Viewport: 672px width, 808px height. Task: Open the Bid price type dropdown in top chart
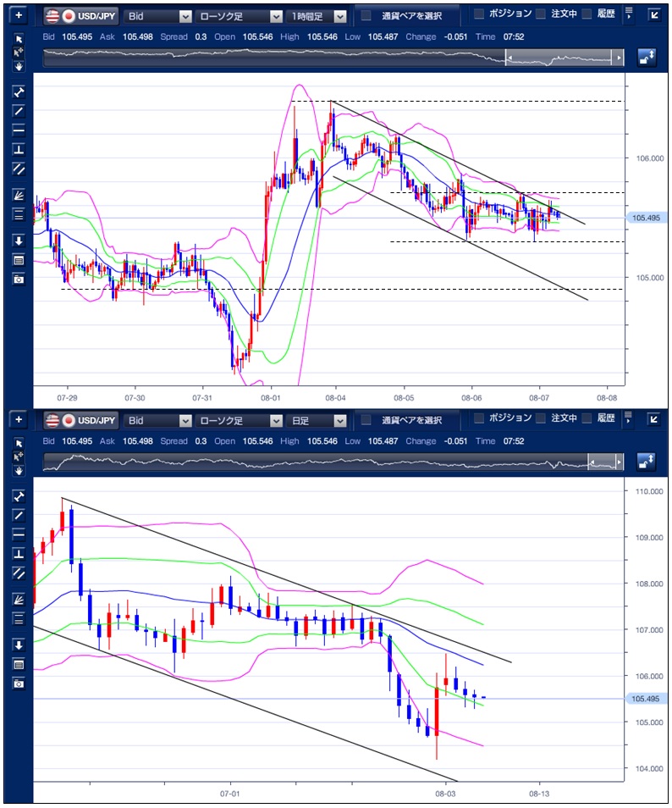click(x=157, y=16)
